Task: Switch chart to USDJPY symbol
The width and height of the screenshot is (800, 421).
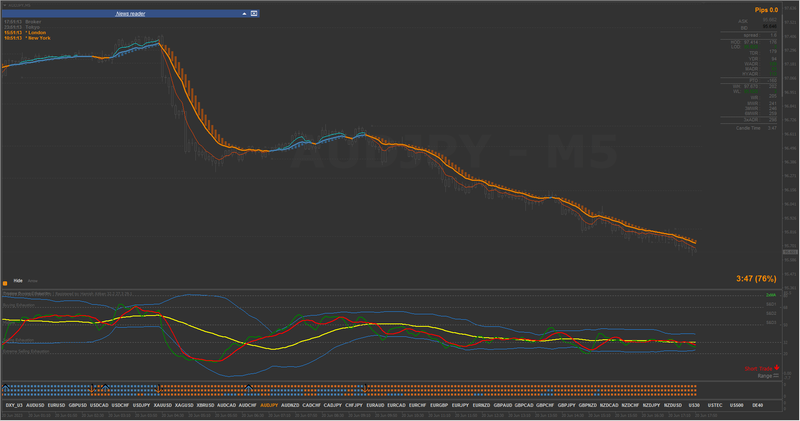Action: click(141, 405)
